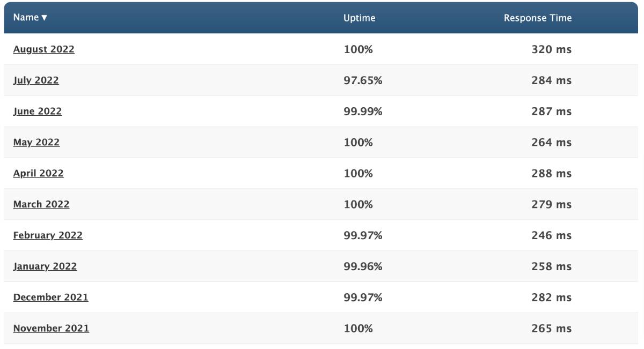
Task: Open the June 2022 report link
Action: pyautogui.click(x=38, y=112)
